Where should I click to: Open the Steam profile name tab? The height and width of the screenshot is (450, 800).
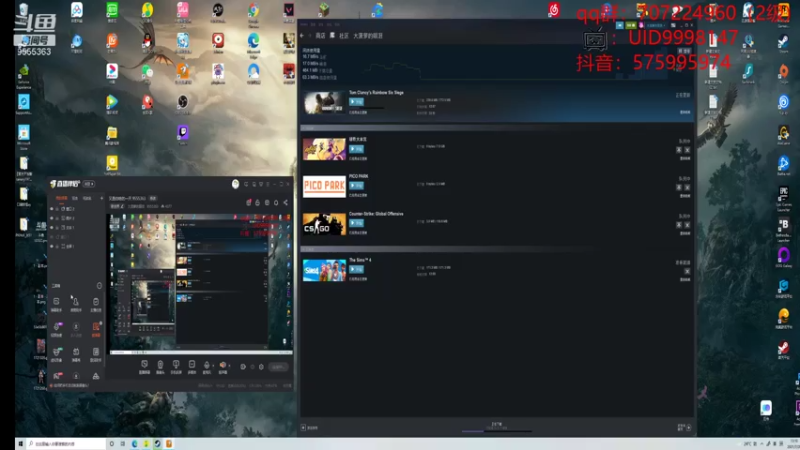pos(368,36)
